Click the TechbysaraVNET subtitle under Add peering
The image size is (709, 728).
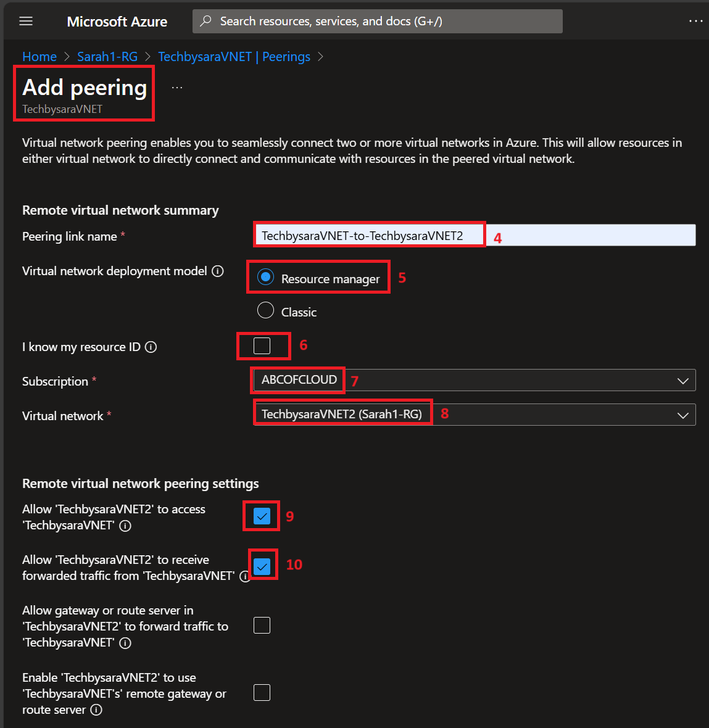(62, 109)
